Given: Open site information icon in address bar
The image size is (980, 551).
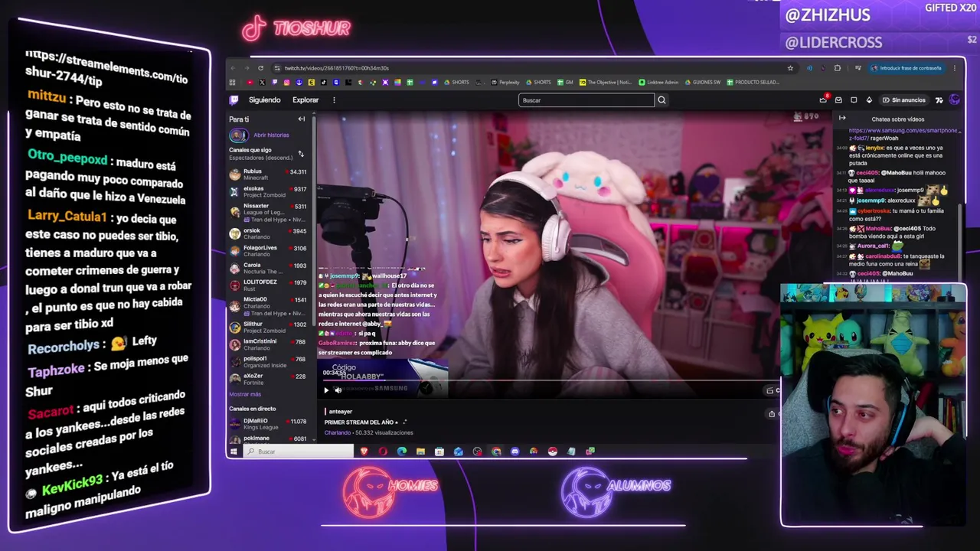Looking at the screenshot, I should [x=276, y=68].
